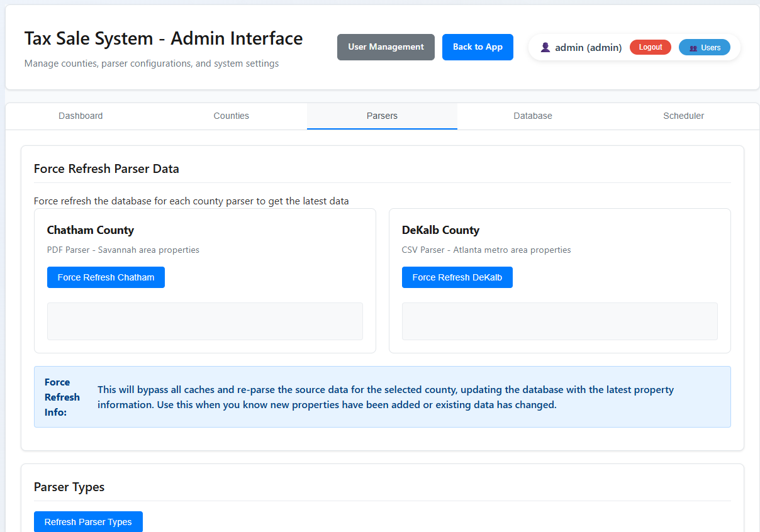Viewport: 760px width, 532px height.
Task: Log out using the Logout button
Action: tap(650, 47)
